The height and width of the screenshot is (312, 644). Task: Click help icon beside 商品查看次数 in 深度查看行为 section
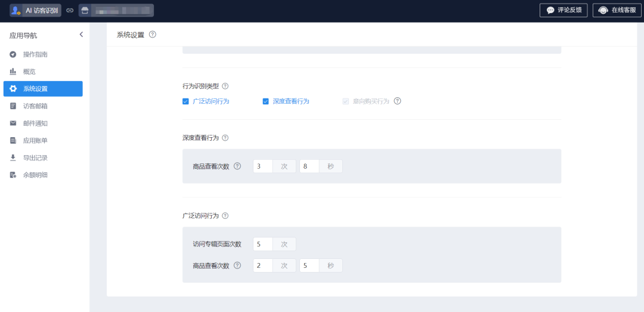point(237,166)
